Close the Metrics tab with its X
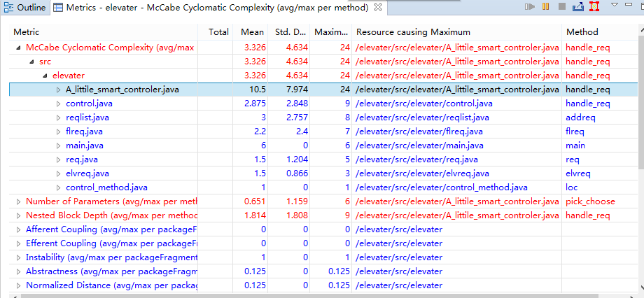 pos(379,7)
